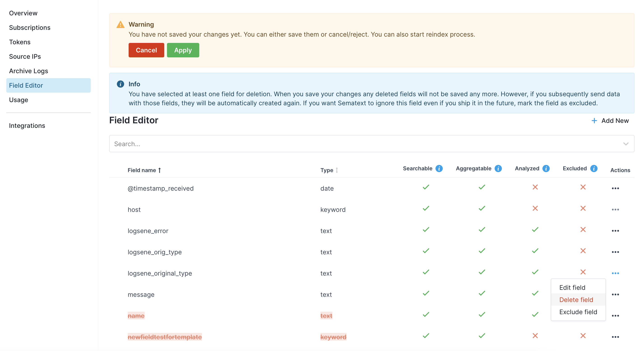Click the @timestamp_received field name
The height and width of the screenshot is (351, 644).
point(160,188)
